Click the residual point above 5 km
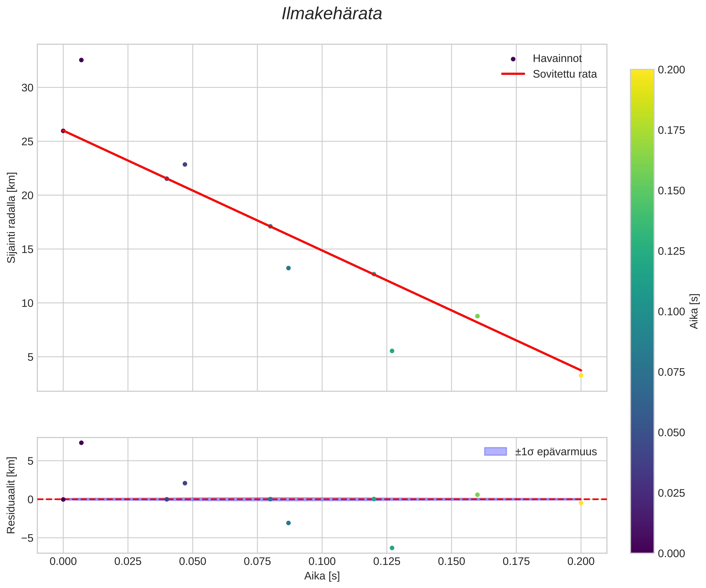Image resolution: width=706 pixels, height=588 pixels. click(x=81, y=443)
